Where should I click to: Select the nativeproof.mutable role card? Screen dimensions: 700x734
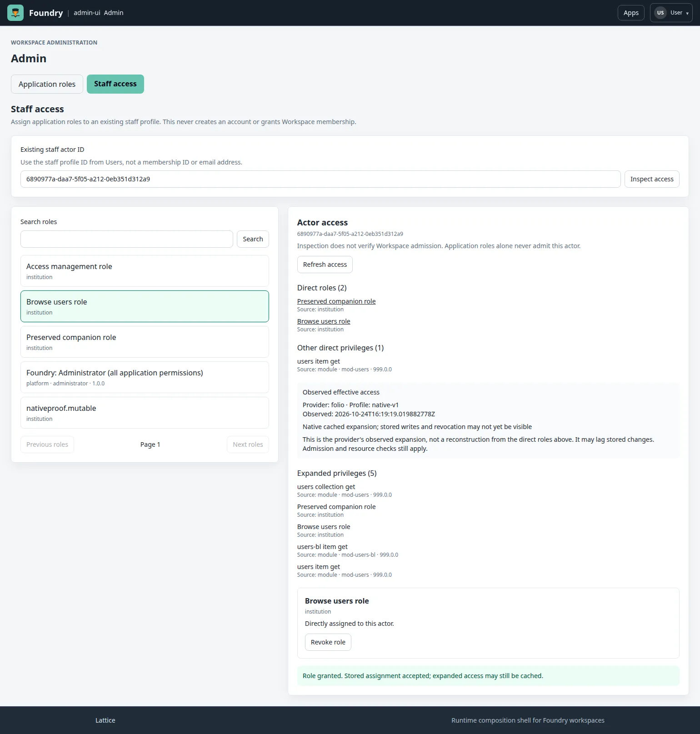point(145,413)
